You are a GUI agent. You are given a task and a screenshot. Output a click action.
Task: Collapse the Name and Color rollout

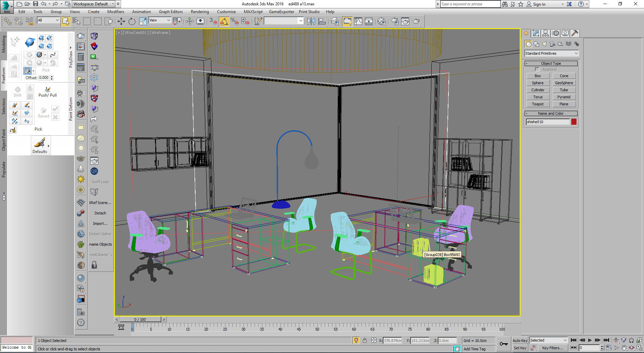551,113
